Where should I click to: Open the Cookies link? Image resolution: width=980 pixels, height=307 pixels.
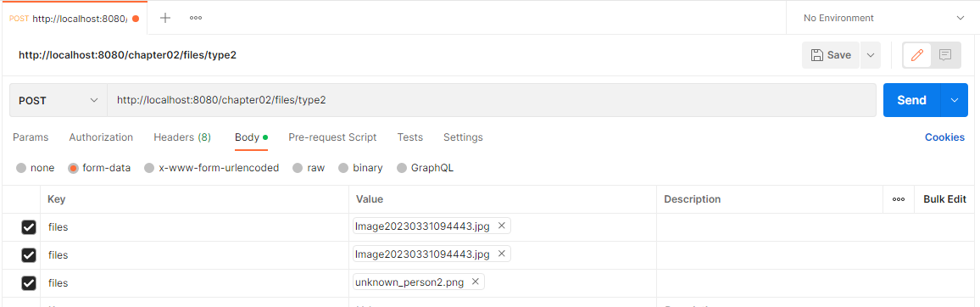coord(944,137)
